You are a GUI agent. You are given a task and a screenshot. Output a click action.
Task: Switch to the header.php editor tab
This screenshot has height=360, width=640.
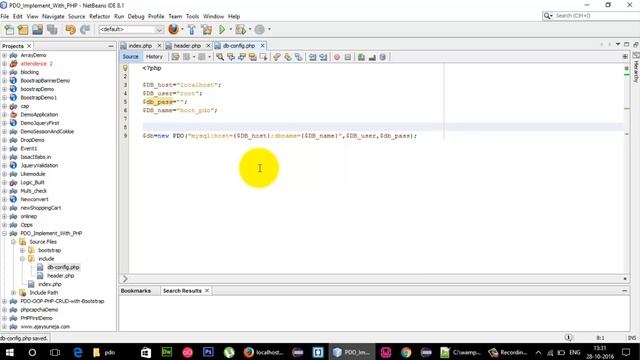click(187, 46)
